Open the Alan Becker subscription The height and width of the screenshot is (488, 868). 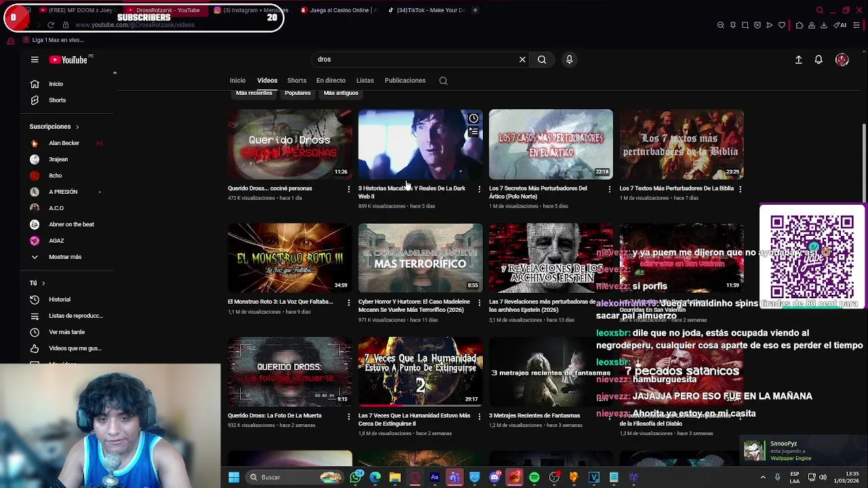point(64,143)
